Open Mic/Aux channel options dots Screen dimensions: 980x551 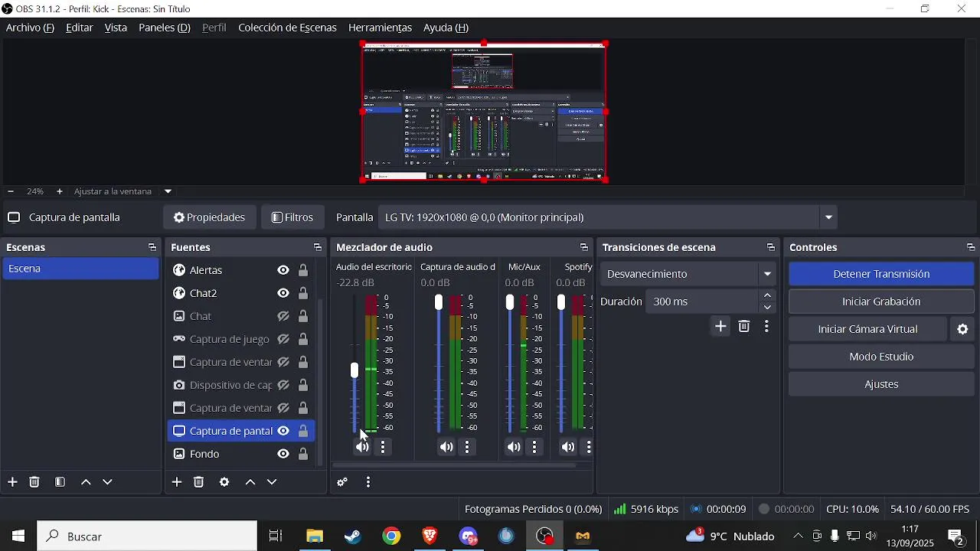[535, 448]
